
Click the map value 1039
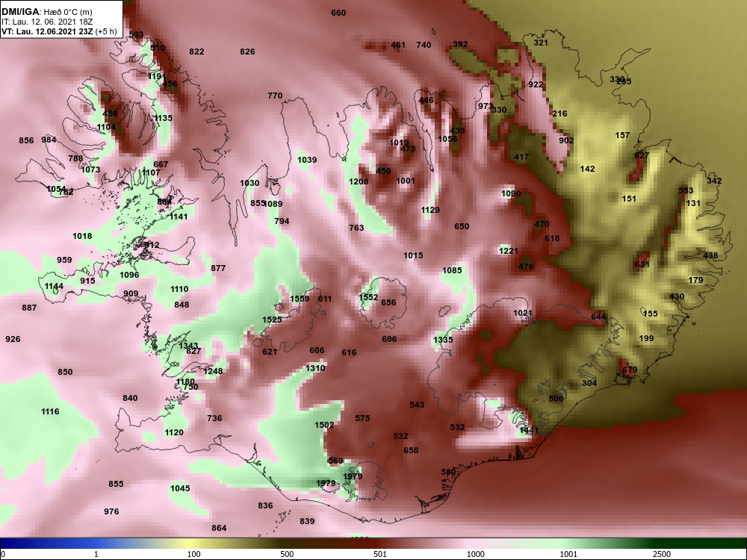[307, 160]
